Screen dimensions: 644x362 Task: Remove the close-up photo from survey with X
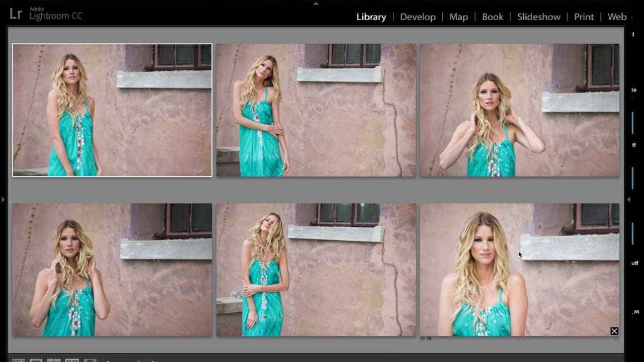614,331
